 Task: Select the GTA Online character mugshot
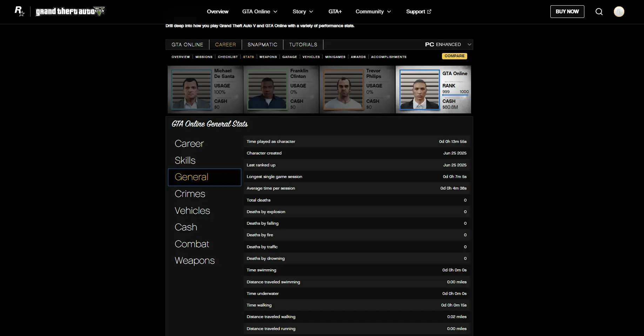click(x=420, y=90)
